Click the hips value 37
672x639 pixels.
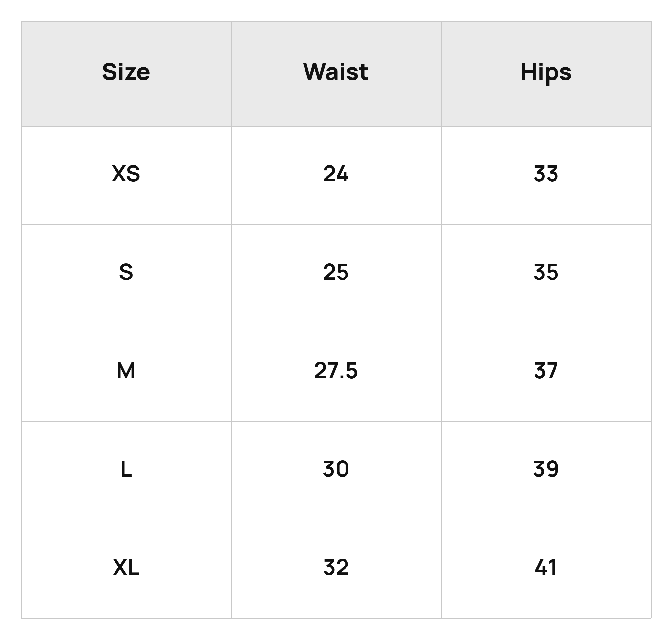coord(546,371)
